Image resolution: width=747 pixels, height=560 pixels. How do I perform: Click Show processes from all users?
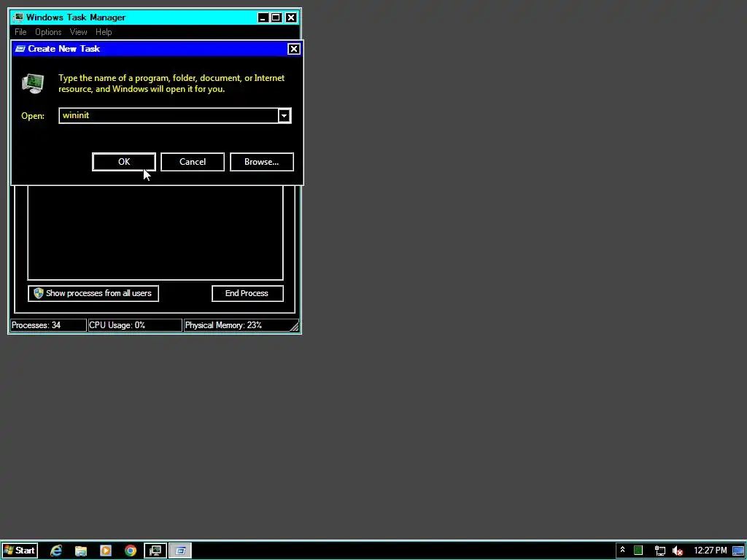(93, 293)
